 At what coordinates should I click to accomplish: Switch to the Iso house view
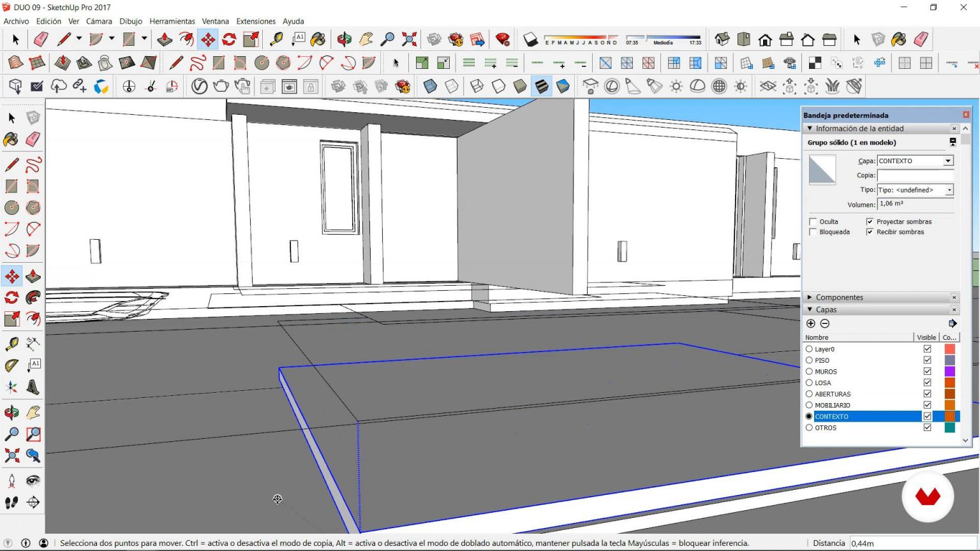pyautogui.click(x=722, y=40)
